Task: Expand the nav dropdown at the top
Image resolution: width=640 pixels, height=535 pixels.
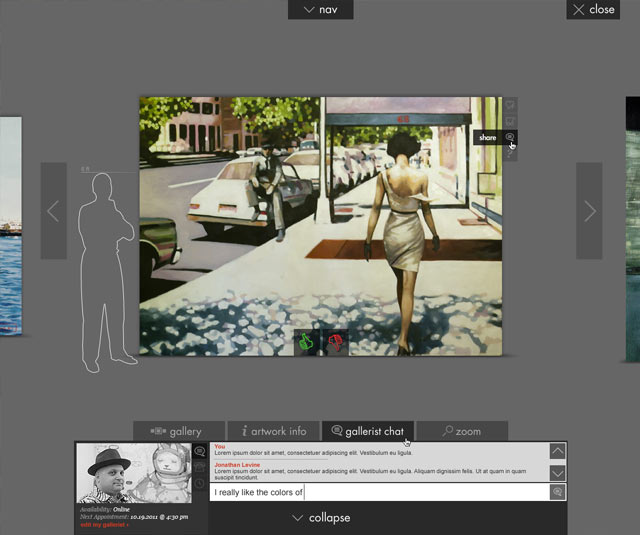Action: (x=321, y=9)
